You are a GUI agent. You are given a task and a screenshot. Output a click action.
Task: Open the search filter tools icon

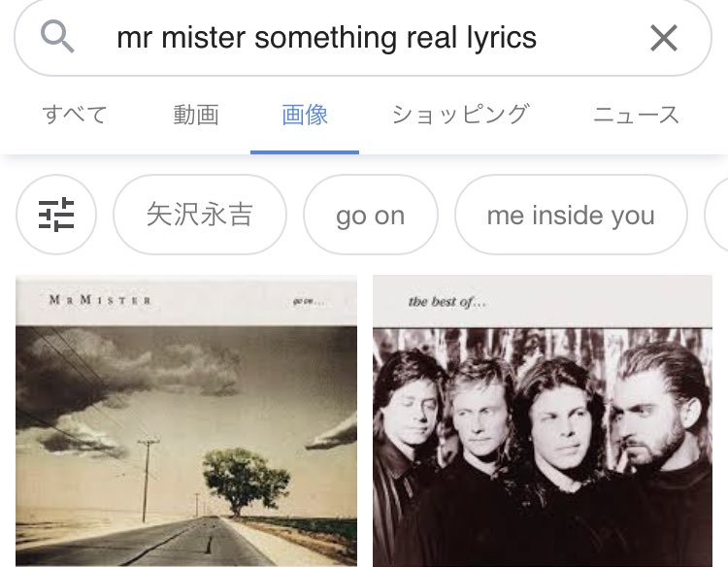[56, 215]
